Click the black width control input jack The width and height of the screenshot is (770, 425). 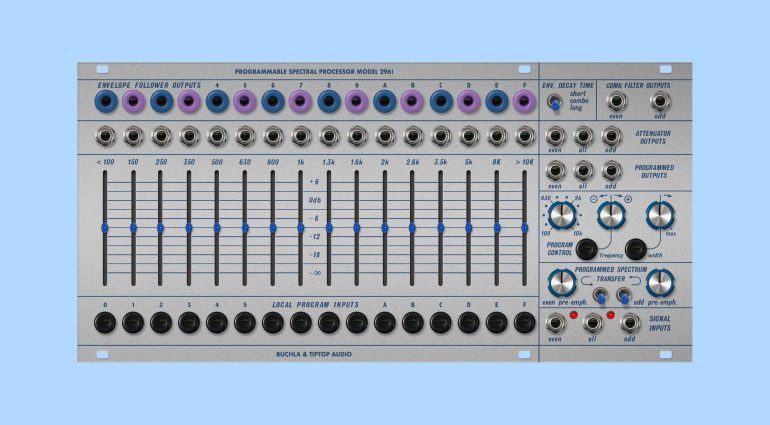tap(634, 246)
